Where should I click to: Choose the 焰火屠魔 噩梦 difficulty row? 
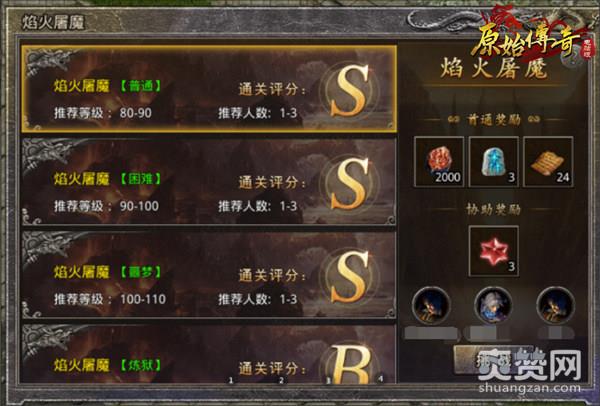[209, 275]
